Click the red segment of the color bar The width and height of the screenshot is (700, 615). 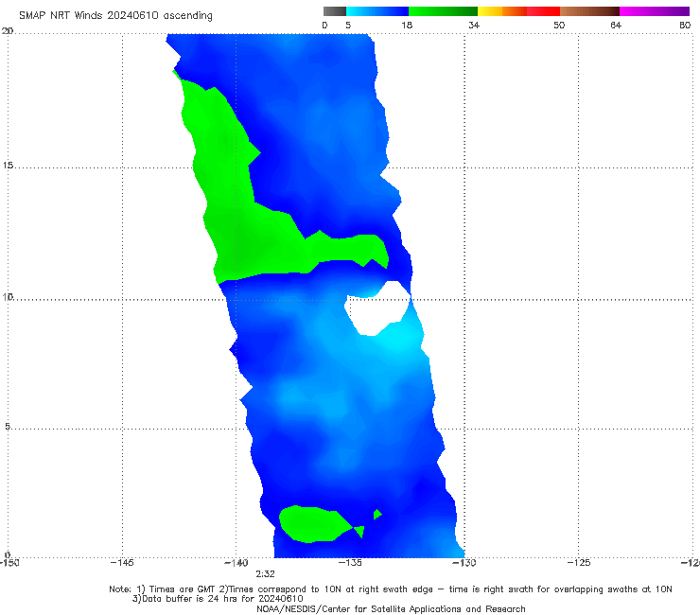pyautogui.click(x=543, y=11)
